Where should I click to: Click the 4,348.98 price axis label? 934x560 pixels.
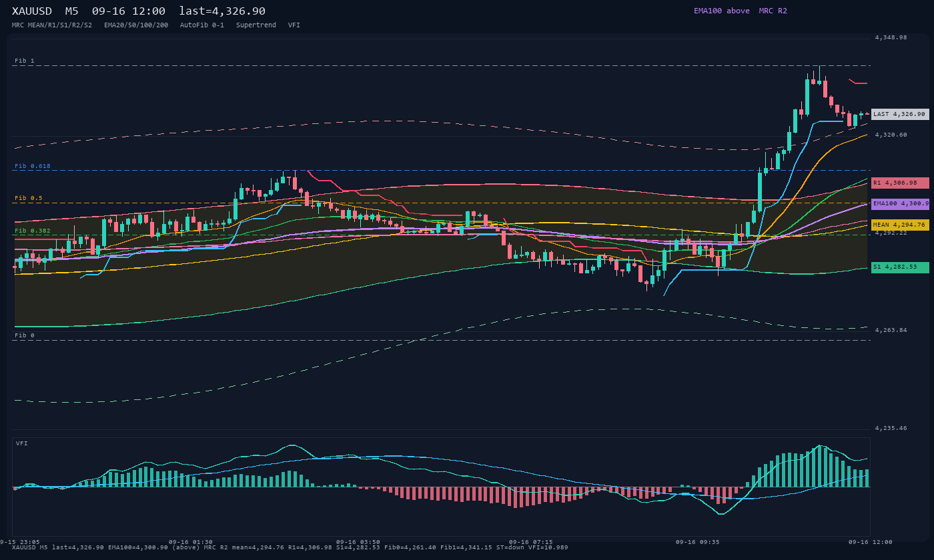pos(891,37)
